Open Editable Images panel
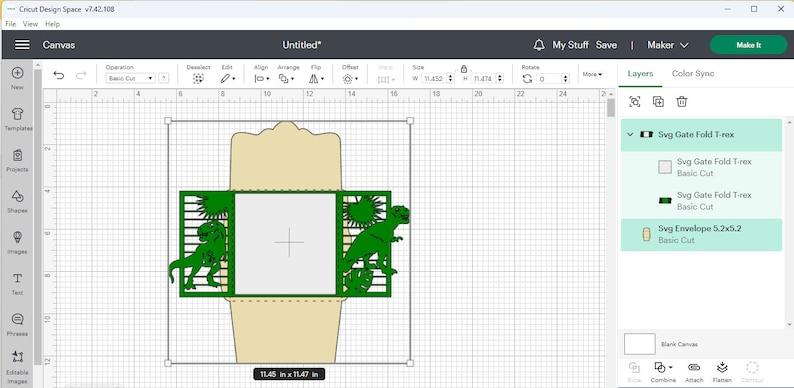Viewport: 794px width, 388px height. 17,367
